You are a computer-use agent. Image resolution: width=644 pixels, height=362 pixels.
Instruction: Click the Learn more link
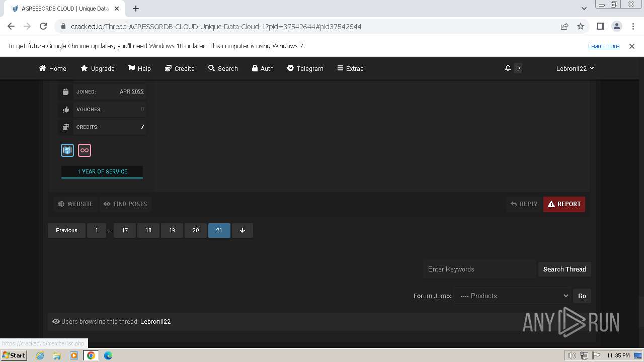click(x=604, y=46)
